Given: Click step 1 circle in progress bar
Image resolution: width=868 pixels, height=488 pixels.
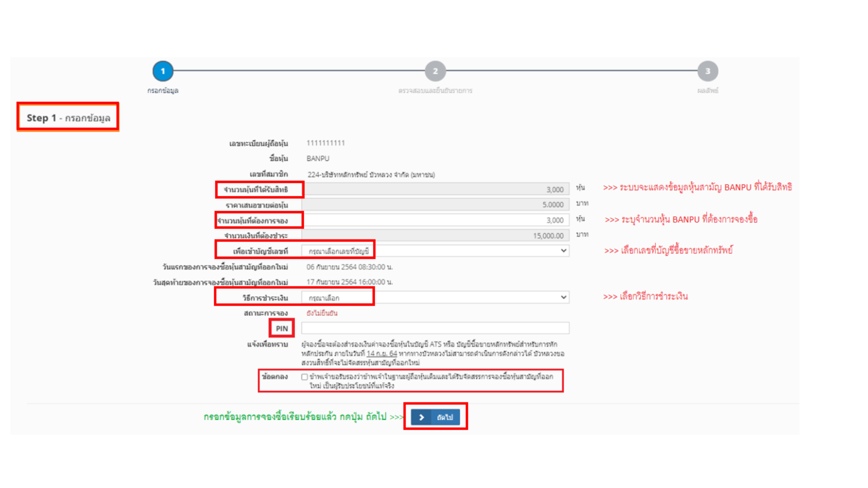Looking at the screenshot, I should (x=163, y=71).
